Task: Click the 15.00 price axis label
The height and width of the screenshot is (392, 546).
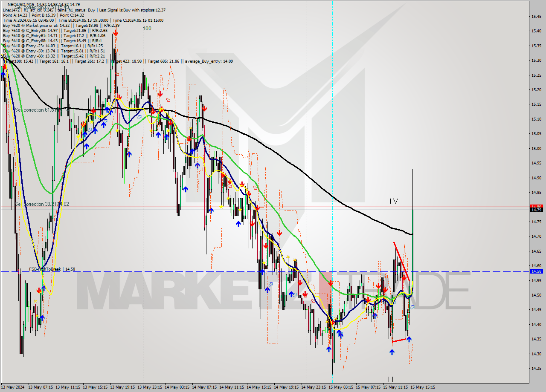Action: click(x=536, y=148)
